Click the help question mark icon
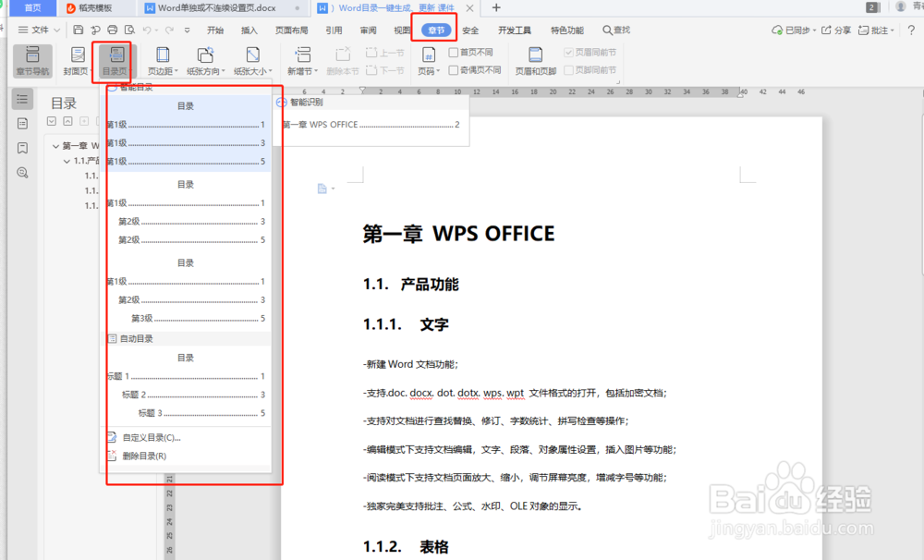 click(912, 30)
